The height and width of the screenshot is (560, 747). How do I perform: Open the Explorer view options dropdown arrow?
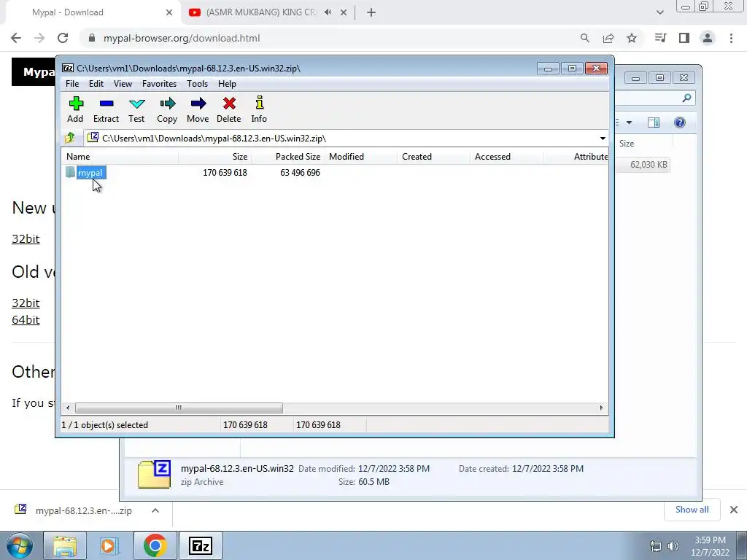[629, 122]
